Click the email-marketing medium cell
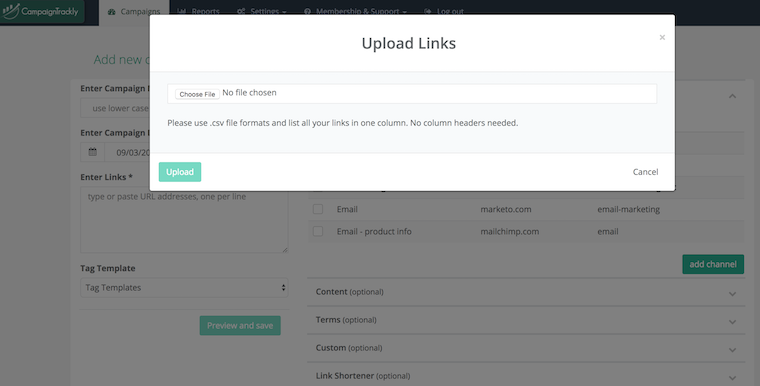 [x=629, y=209]
